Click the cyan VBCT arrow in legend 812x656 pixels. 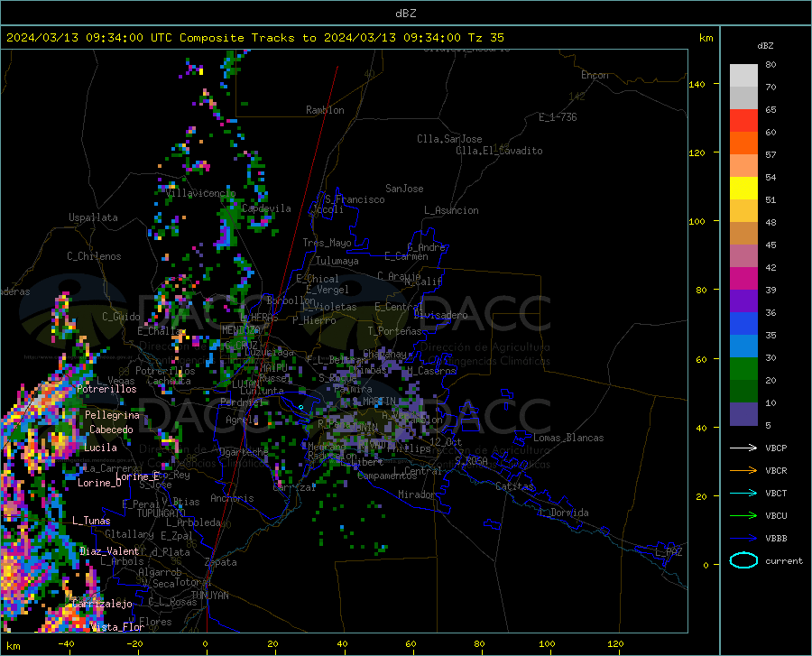(x=743, y=493)
